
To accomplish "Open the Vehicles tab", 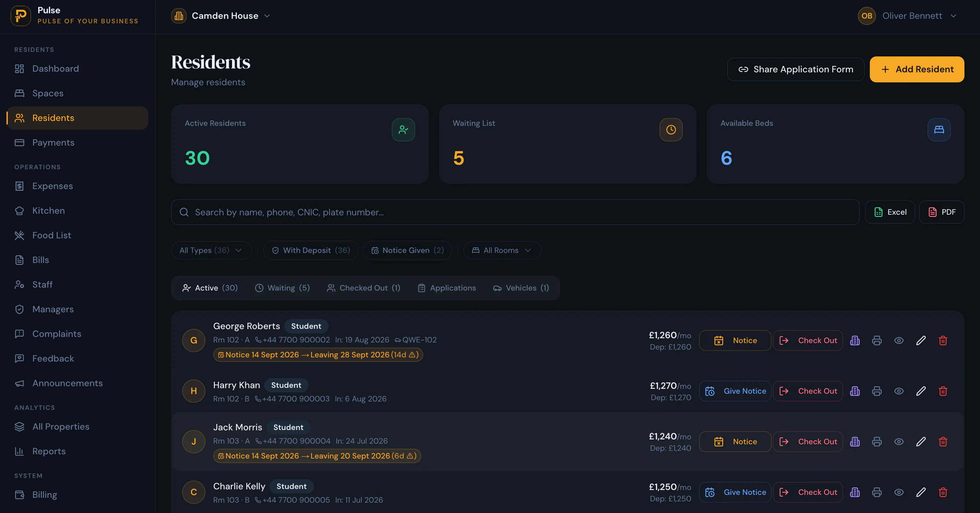I will pos(521,288).
